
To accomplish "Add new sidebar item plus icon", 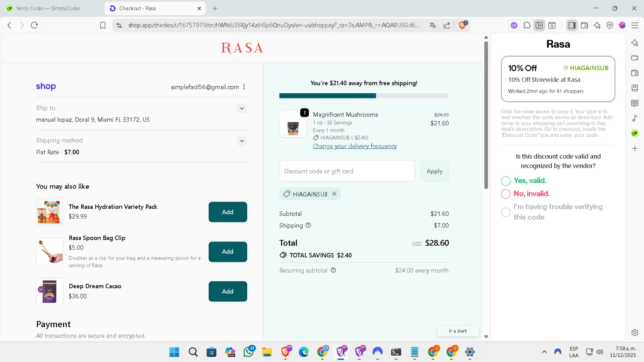I will point(635,148).
